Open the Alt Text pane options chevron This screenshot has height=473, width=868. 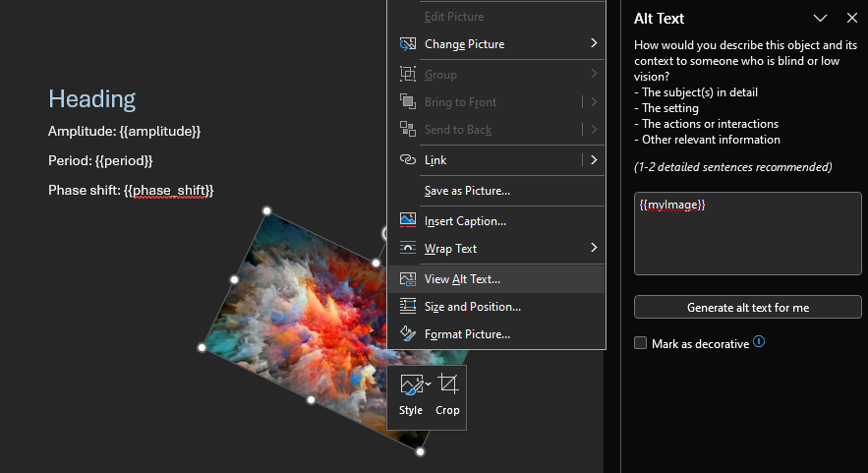(821, 19)
